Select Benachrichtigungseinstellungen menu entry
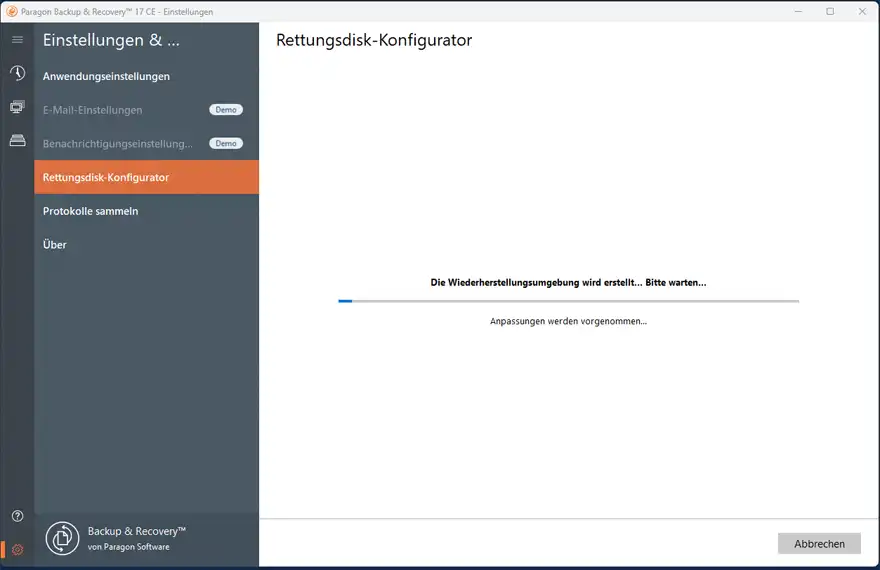The image size is (880, 570). [x=146, y=144]
